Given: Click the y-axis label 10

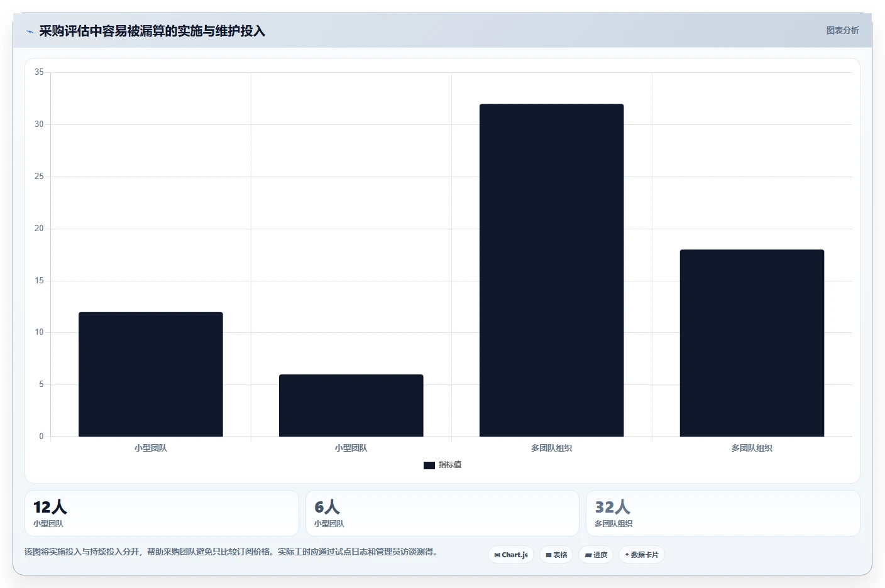Looking at the screenshot, I should (39, 332).
